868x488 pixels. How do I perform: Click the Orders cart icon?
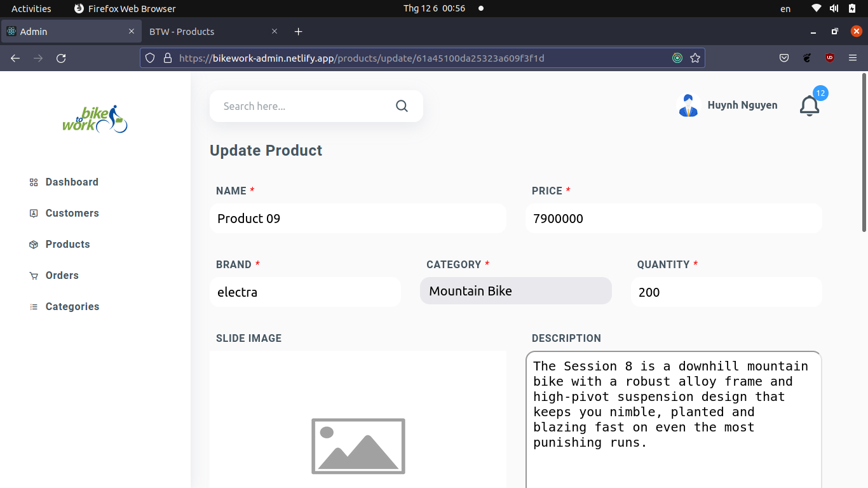33,275
